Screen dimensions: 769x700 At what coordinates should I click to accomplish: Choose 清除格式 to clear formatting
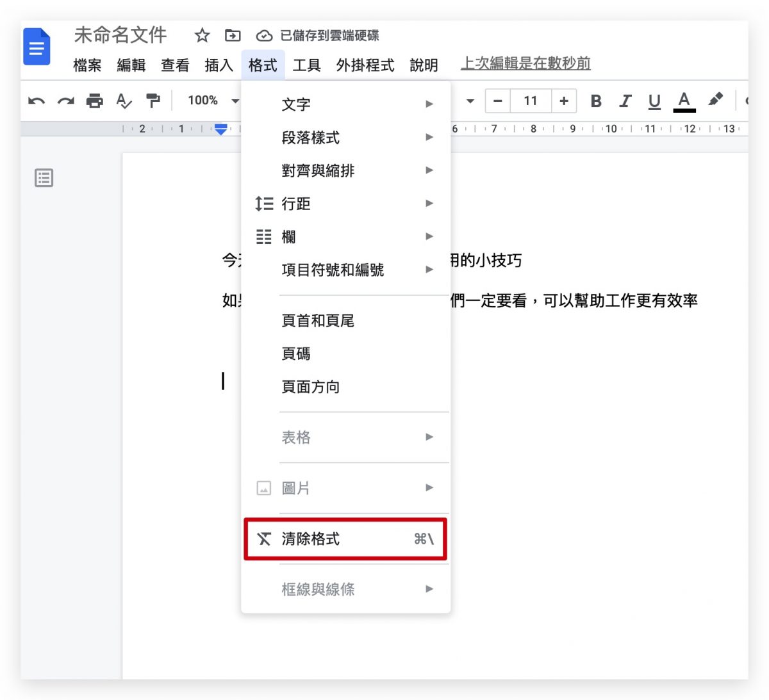pyautogui.click(x=346, y=539)
